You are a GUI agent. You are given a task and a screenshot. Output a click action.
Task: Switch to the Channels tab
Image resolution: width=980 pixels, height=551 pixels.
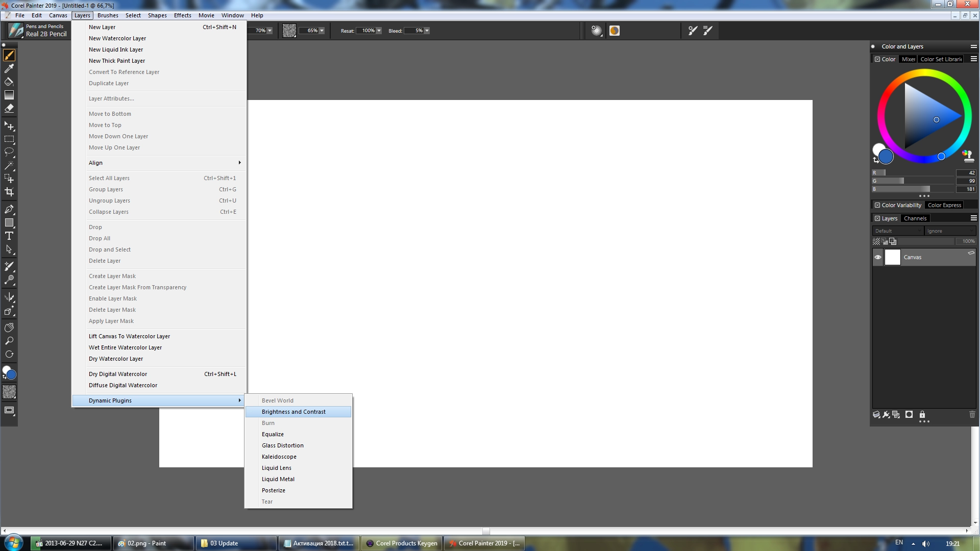915,218
